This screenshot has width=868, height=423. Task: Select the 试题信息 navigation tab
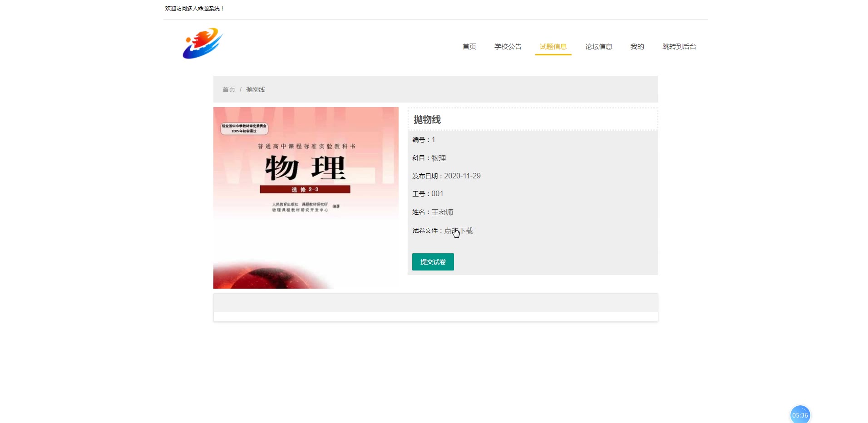pyautogui.click(x=553, y=46)
